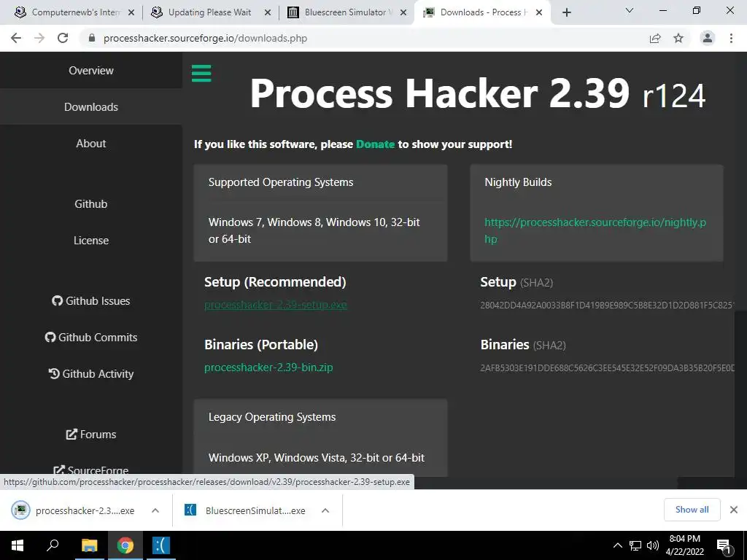This screenshot has height=560, width=747.
Task: Close the Downloads - Process Hacker tab
Action: click(539, 12)
